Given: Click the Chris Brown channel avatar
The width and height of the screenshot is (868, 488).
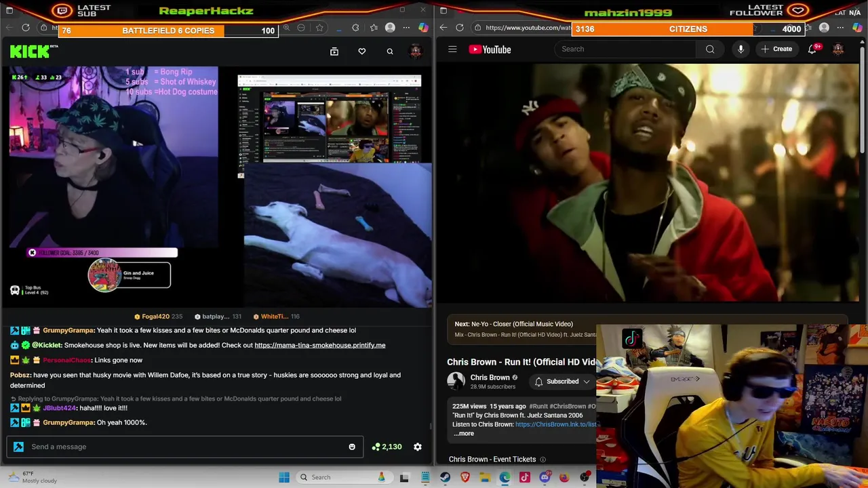Looking at the screenshot, I should click(x=456, y=381).
